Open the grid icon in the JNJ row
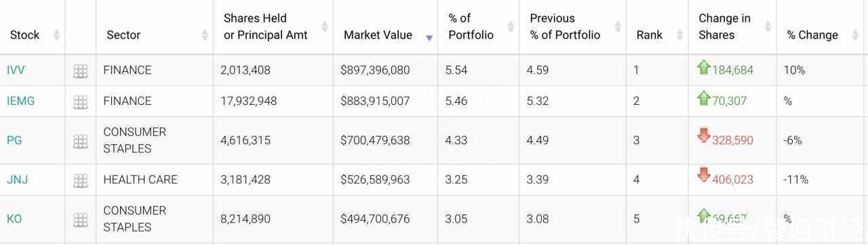The image size is (868, 245). 81,180
